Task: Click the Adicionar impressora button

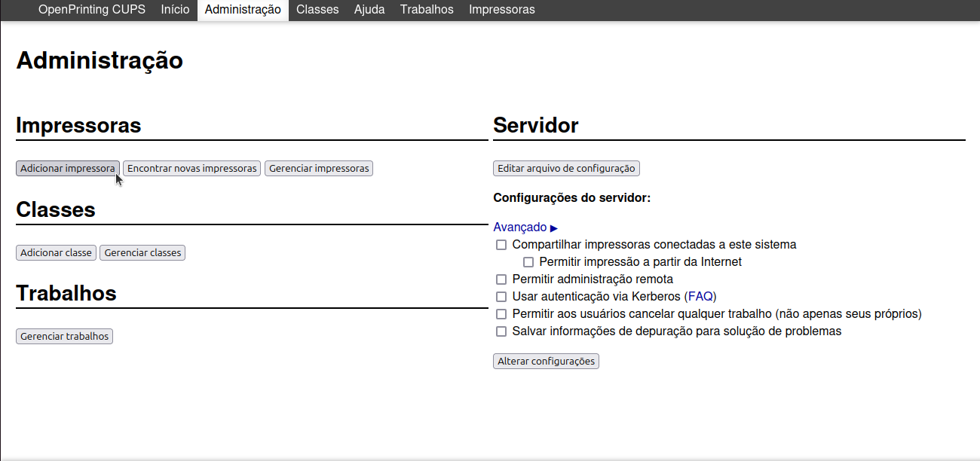Action: 68,169
